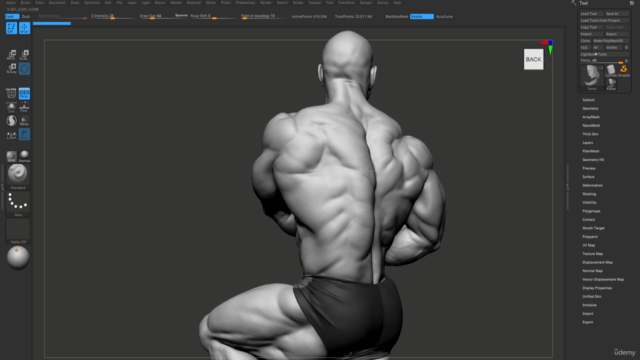Image resolution: width=640 pixels, height=360 pixels.
Task: Activate the Draw mode button
Action: [24, 28]
